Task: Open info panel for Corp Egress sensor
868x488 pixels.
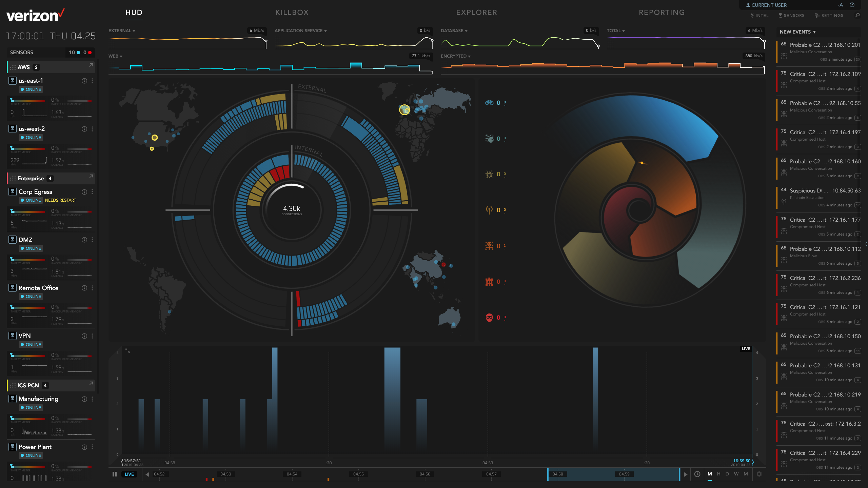Action: [x=84, y=192]
